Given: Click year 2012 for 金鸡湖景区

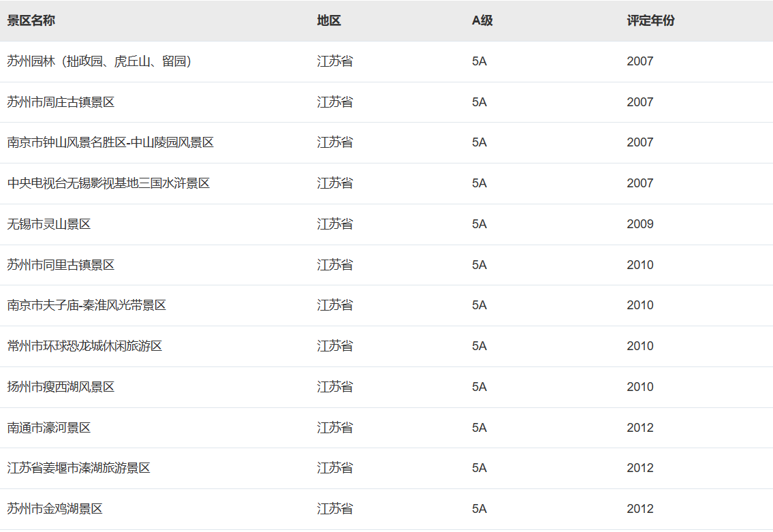Looking at the screenshot, I should (640, 509).
